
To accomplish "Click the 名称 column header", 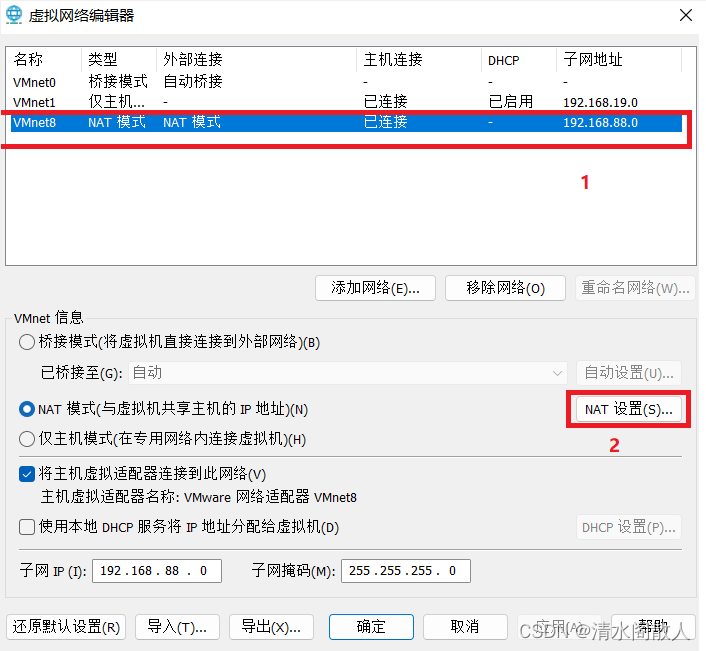I will coord(44,59).
